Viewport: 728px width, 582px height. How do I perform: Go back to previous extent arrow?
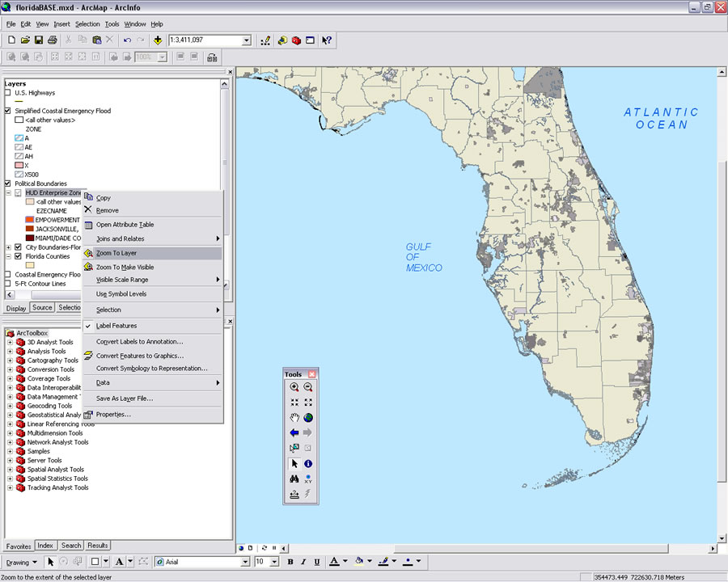(x=294, y=433)
